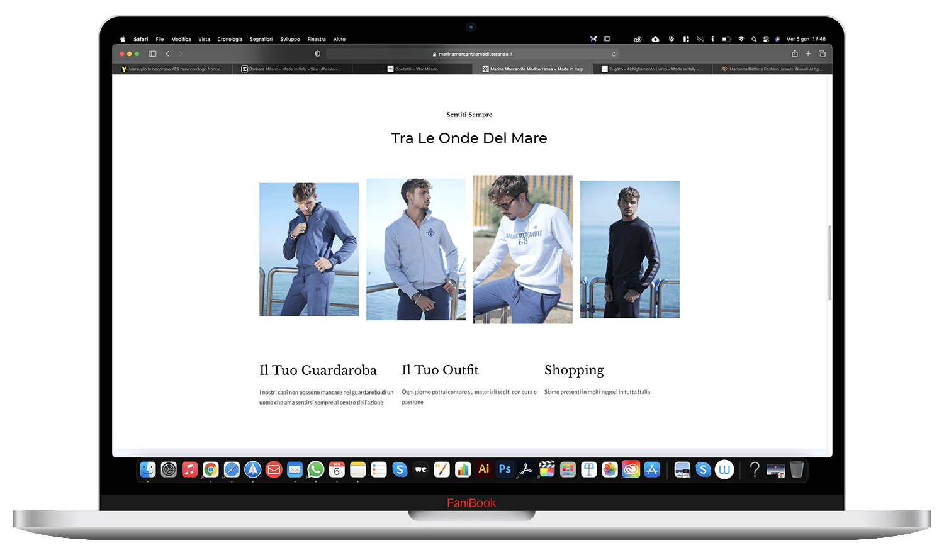Open WeTransfer from the Dock
This screenshot has height=560, width=944.
tap(421, 469)
